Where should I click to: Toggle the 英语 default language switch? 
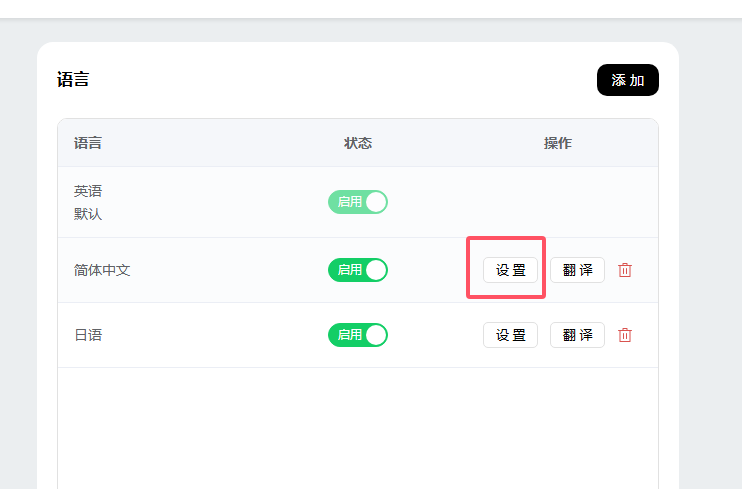pyautogui.click(x=358, y=202)
